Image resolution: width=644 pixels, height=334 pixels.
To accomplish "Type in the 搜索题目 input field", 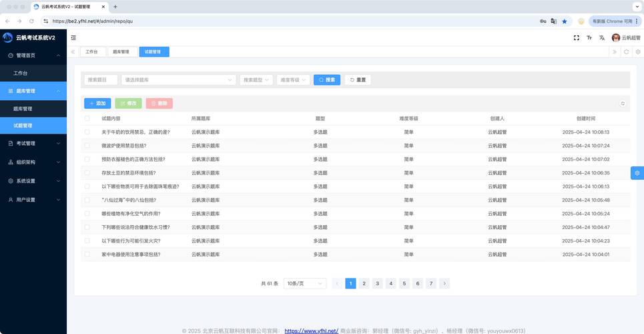I will coord(101,79).
